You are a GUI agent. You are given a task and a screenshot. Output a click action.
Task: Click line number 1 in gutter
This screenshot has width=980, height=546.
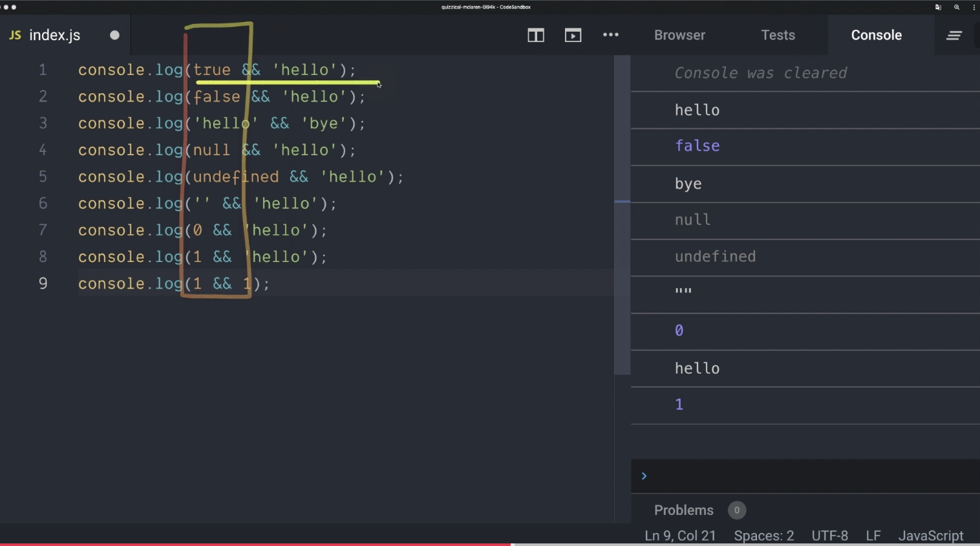point(43,70)
